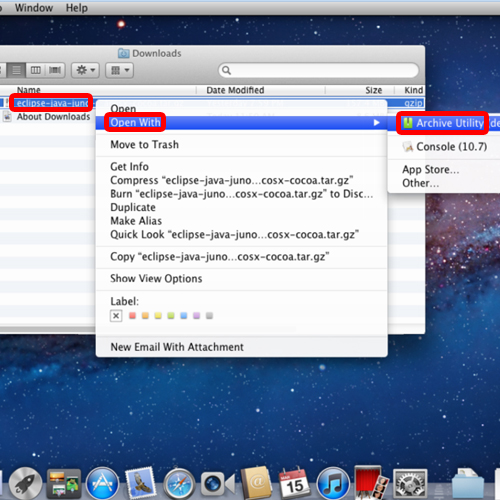The image size is (500, 500).
Task: Choose Make Alias
Action: (136, 221)
